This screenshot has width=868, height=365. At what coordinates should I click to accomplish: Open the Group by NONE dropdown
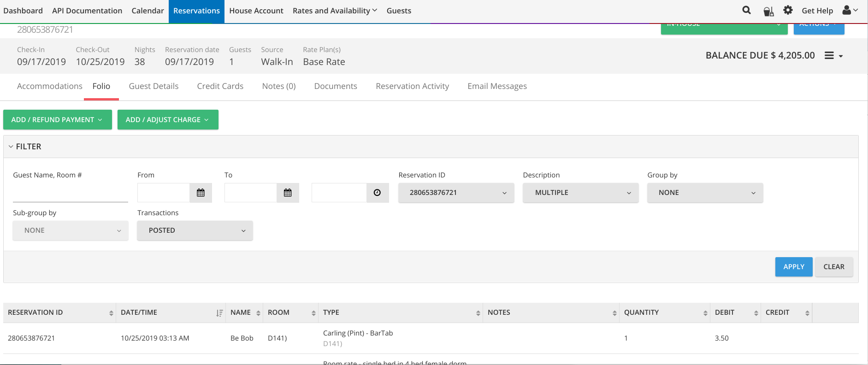pyautogui.click(x=705, y=193)
